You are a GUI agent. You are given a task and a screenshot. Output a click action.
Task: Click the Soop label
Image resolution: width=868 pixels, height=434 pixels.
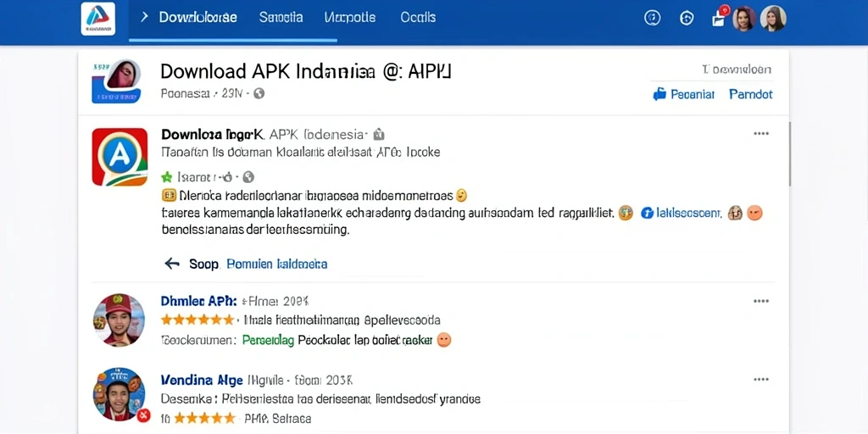click(204, 264)
